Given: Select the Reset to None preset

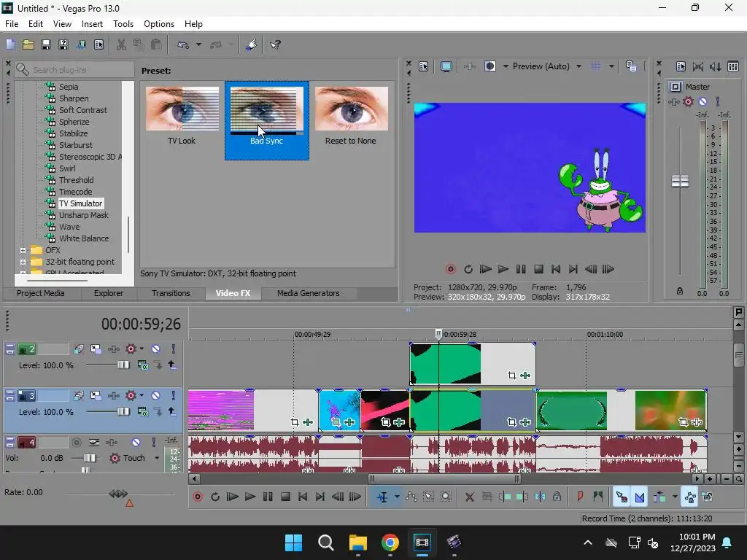Looking at the screenshot, I should tap(351, 115).
